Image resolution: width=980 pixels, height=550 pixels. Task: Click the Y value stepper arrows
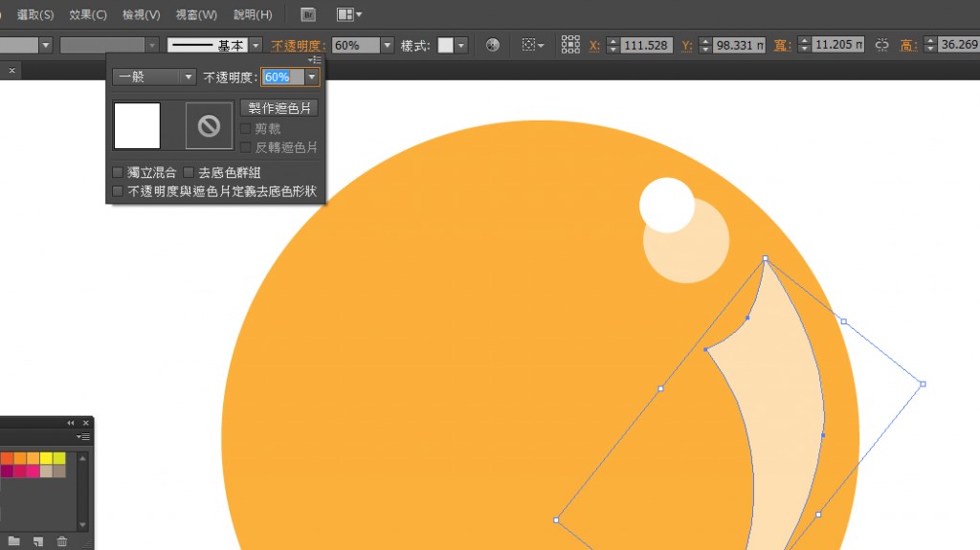(705, 45)
